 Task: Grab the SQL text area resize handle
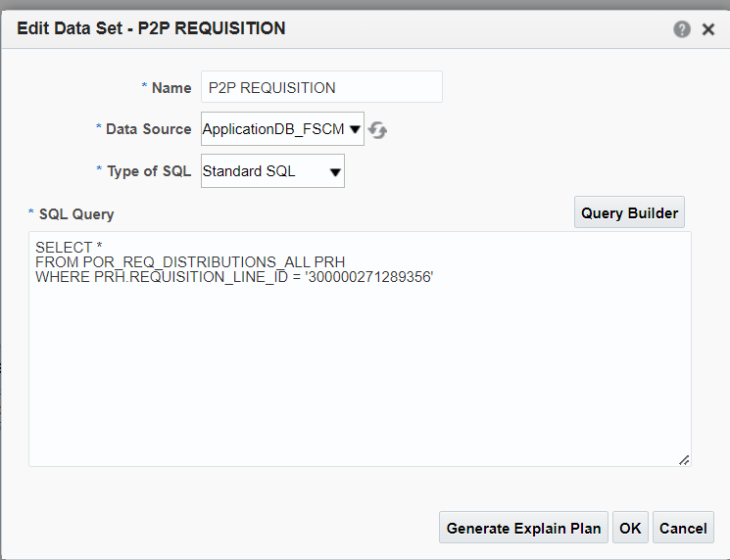coord(684,460)
